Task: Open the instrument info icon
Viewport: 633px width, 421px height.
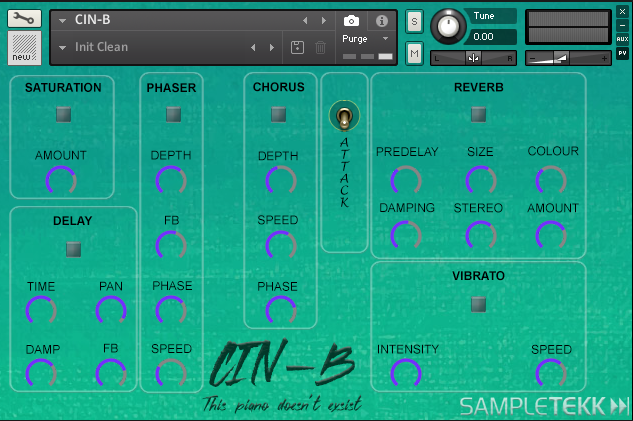Action: [x=381, y=20]
